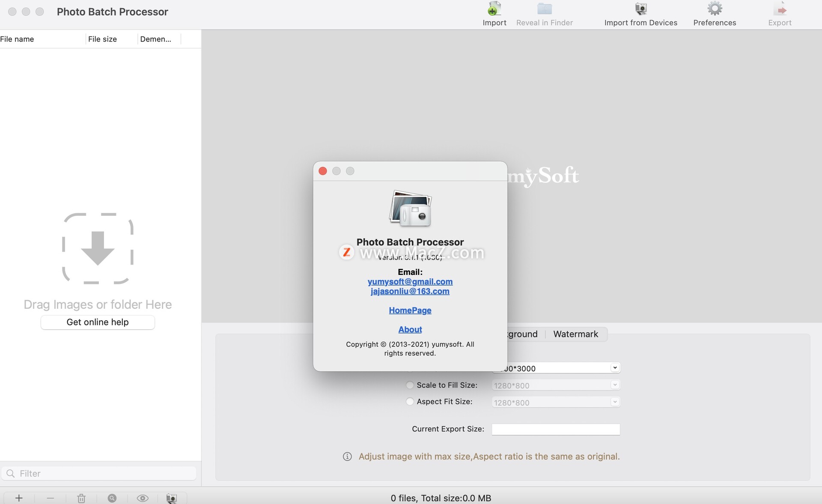Expand the Scale to Fill Size 1280*800 dropdown

[615, 385]
